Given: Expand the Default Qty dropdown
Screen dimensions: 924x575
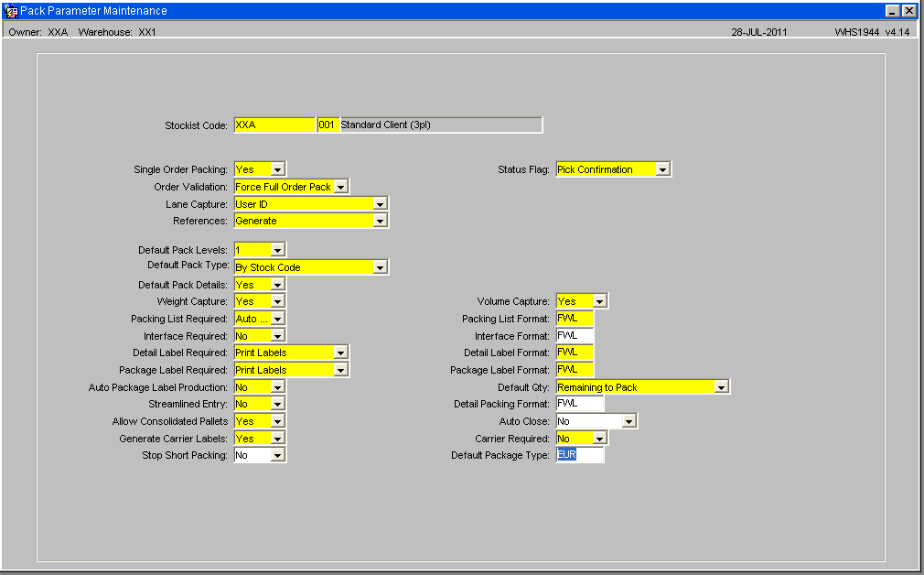Looking at the screenshot, I should click(722, 387).
